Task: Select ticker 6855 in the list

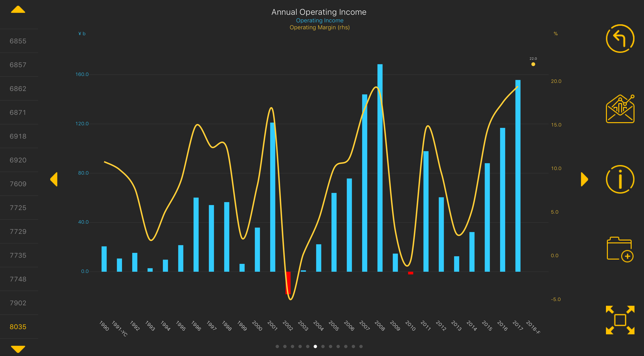Action: [x=18, y=41]
